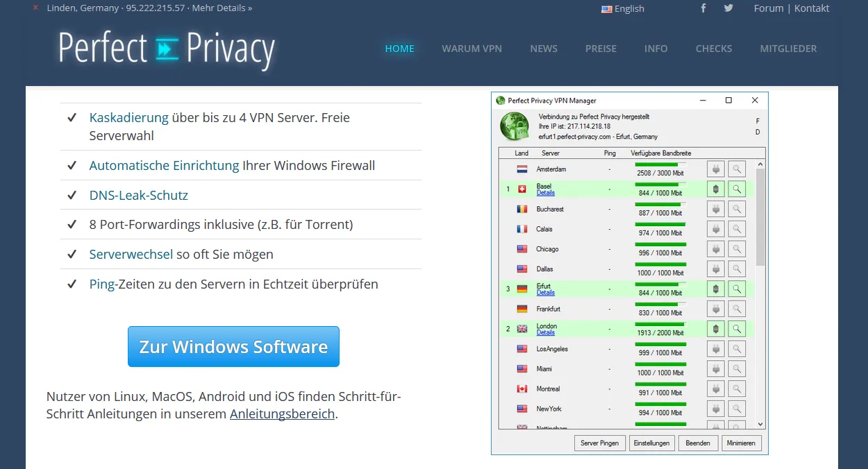Click the London row connect plug icon
This screenshot has height=469, width=868.
(716, 329)
